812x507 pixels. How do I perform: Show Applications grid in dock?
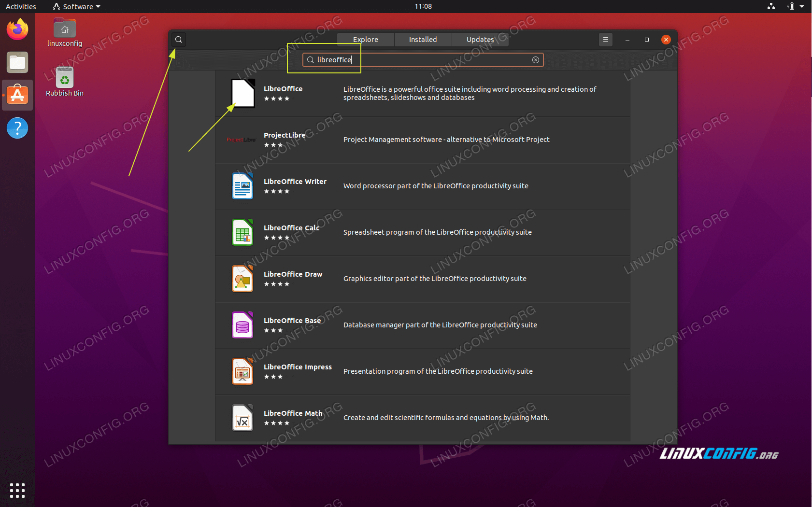[x=17, y=491]
